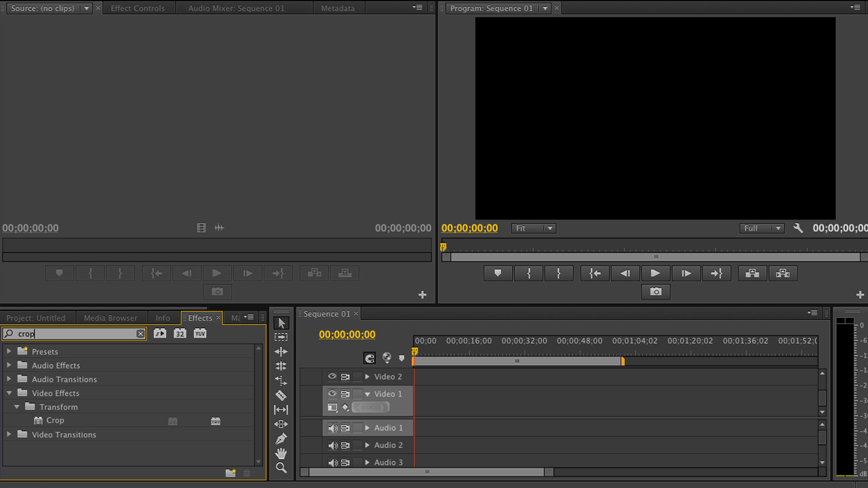Click the Extract button in Program monitor

pyautogui.click(x=783, y=273)
